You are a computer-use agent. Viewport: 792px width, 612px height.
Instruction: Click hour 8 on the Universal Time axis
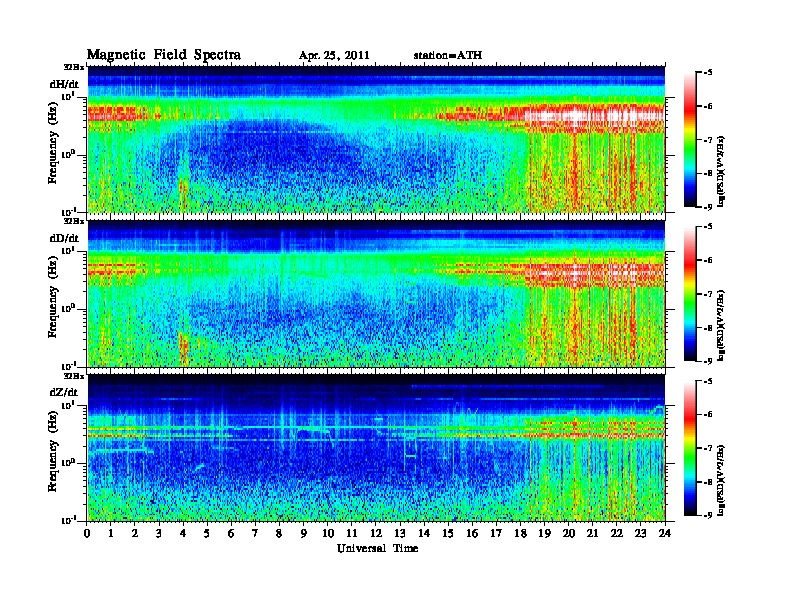pyautogui.click(x=279, y=533)
